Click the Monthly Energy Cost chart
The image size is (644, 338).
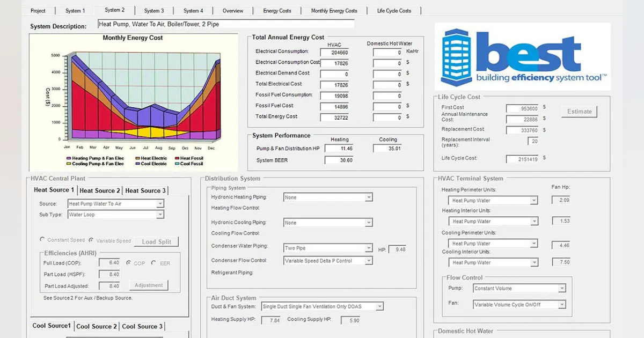click(x=133, y=102)
